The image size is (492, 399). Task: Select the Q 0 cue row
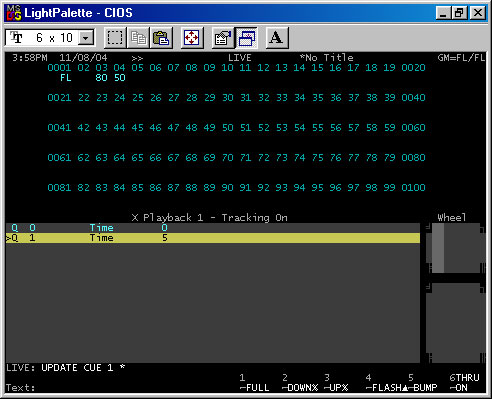(213, 228)
